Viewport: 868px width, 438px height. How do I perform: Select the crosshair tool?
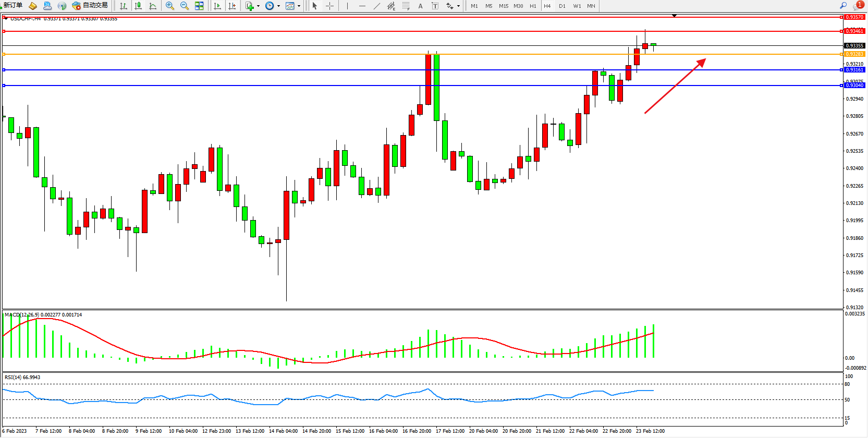click(329, 6)
